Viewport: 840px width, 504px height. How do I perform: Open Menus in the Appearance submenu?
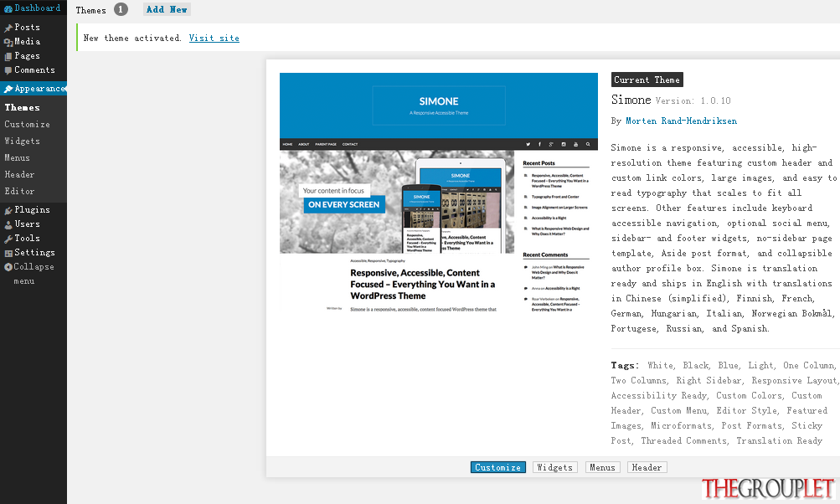pos(17,158)
